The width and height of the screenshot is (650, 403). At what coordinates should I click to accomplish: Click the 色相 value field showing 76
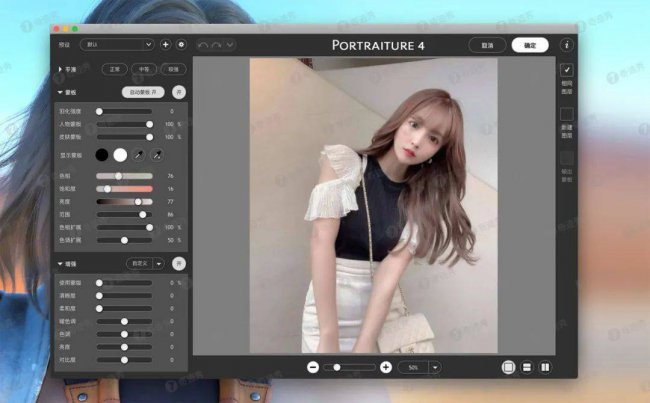click(170, 176)
